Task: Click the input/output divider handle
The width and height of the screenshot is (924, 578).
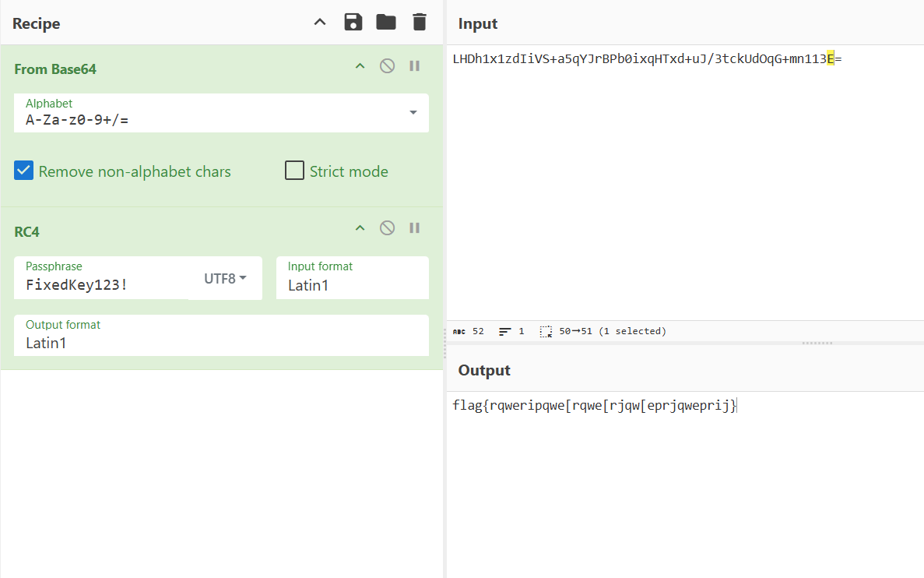Action: 817,343
